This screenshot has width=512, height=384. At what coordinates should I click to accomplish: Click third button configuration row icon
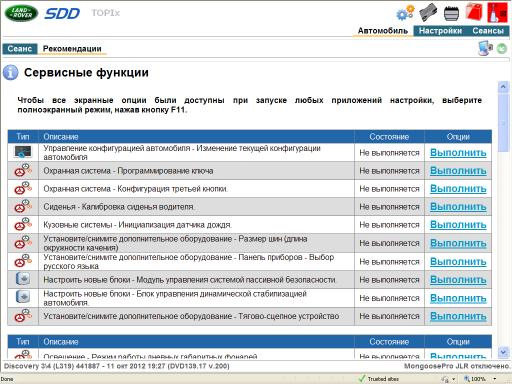pos(23,188)
